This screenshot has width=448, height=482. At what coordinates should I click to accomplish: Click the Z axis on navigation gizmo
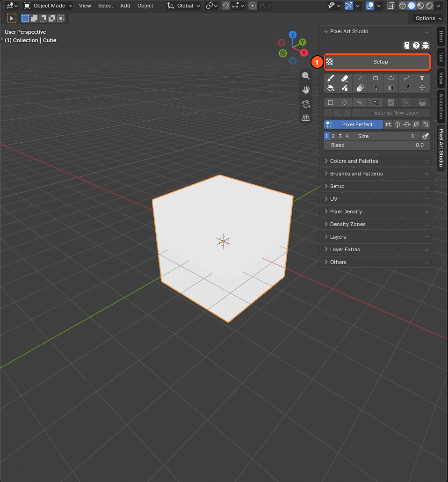(x=293, y=35)
